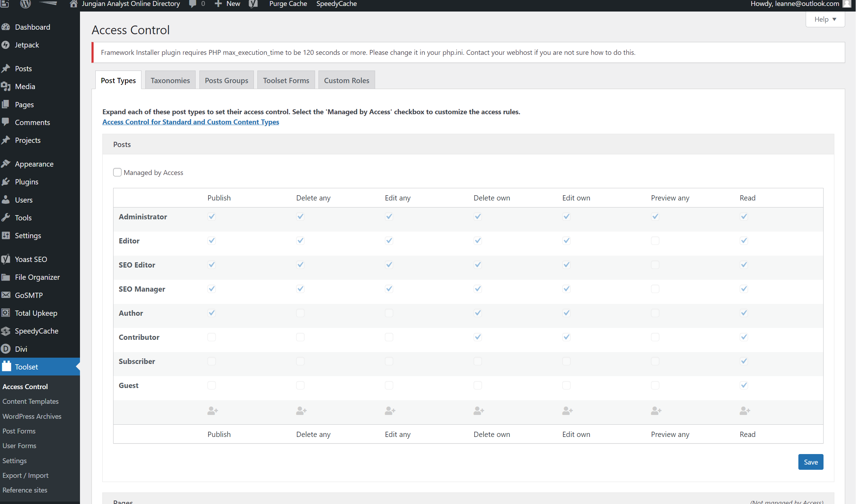Disable Subscriber's Read permission
This screenshot has width=856, height=504.
coord(744,361)
